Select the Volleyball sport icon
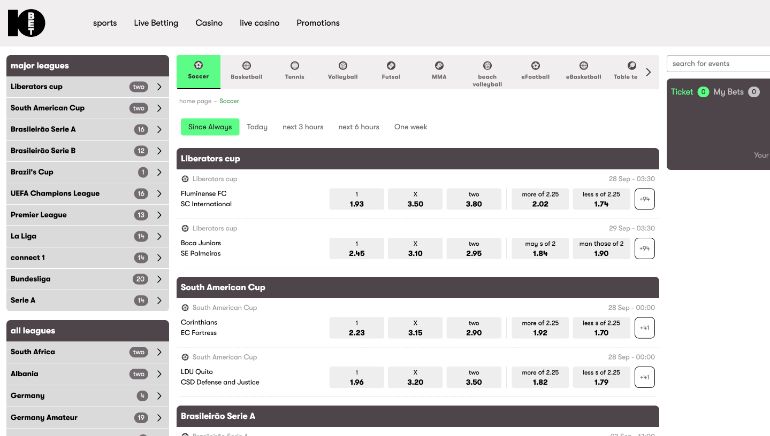 [343, 71]
